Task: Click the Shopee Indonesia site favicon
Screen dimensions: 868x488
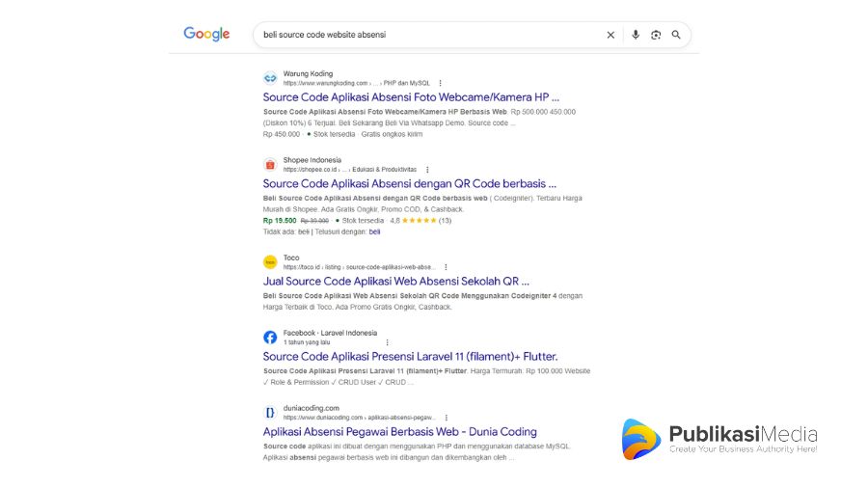Action: 270,165
